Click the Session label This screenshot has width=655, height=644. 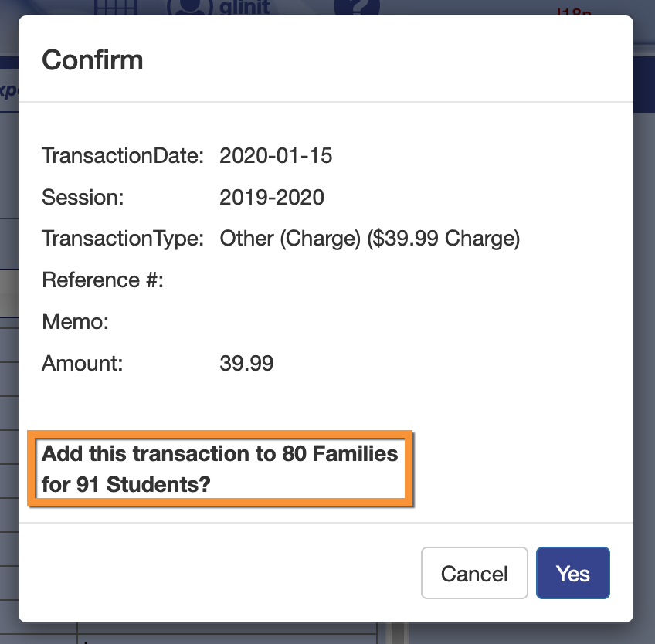point(83,198)
